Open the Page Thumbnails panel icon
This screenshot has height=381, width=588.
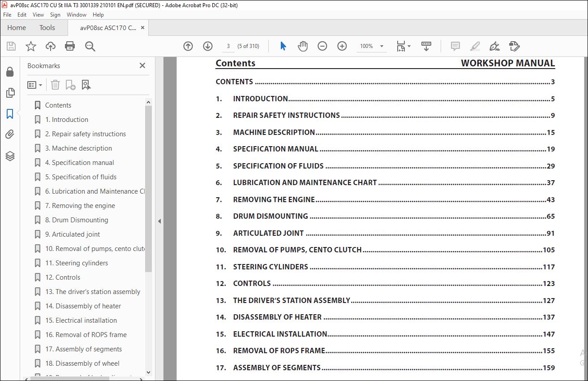[x=10, y=93]
